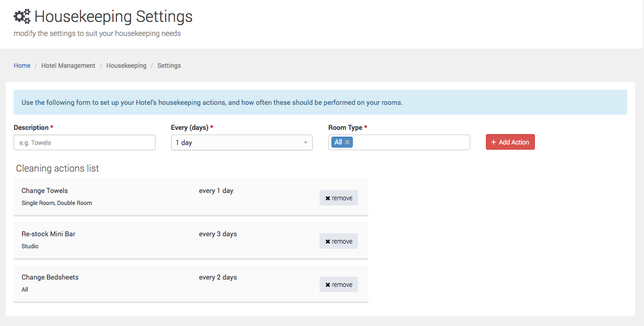Click the 'Re-stock Mini Bar' title
The width and height of the screenshot is (644, 326).
(49, 234)
